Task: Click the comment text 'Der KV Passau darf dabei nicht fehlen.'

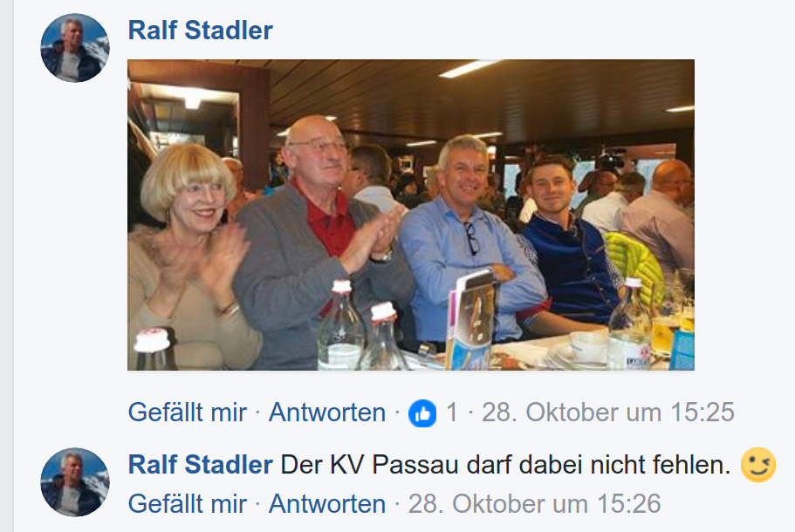Action: click(505, 465)
